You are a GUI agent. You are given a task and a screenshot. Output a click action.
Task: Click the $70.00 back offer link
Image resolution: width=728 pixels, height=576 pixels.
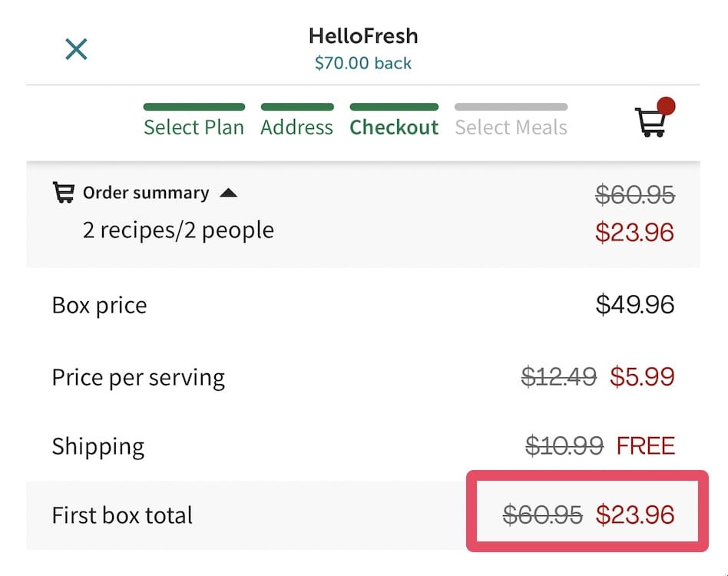coord(362,64)
